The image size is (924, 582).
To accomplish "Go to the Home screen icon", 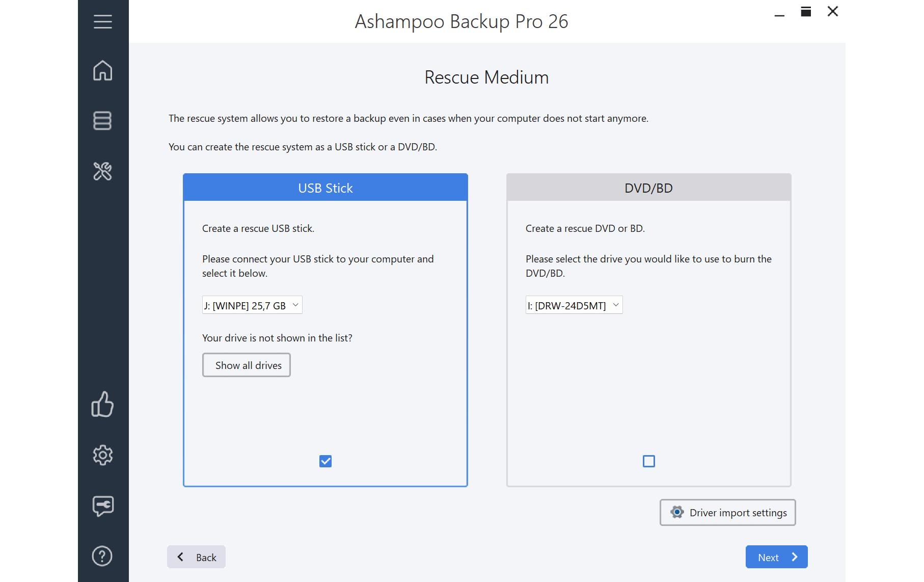I will click(x=102, y=70).
